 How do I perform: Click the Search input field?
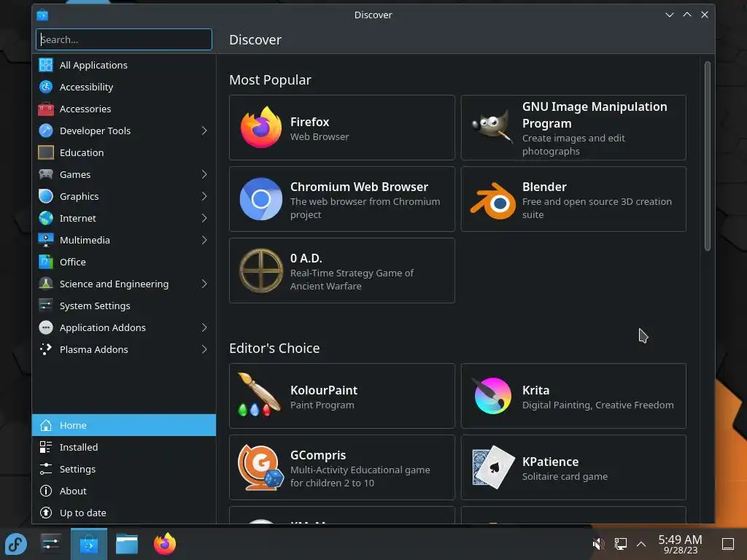(x=124, y=39)
